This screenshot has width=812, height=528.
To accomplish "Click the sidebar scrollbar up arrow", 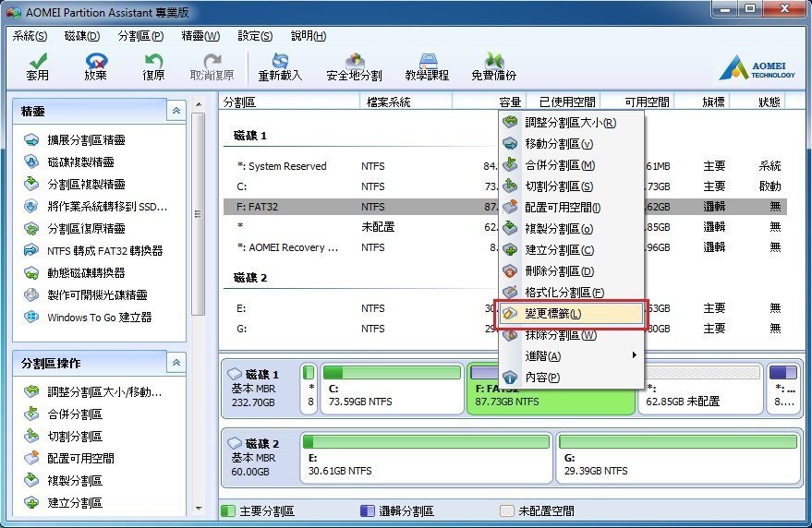I will (x=199, y=104).
